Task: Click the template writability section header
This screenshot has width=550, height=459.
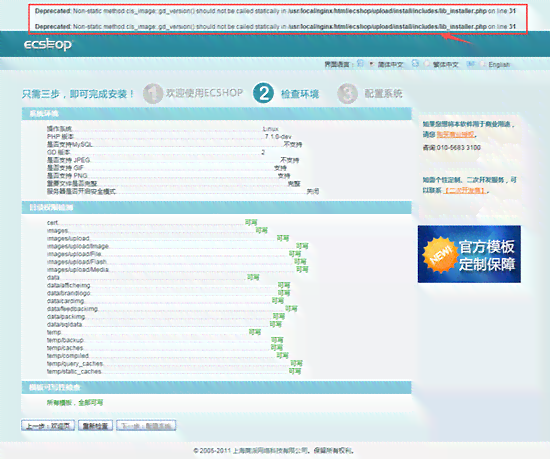Action: pos(216,387)
